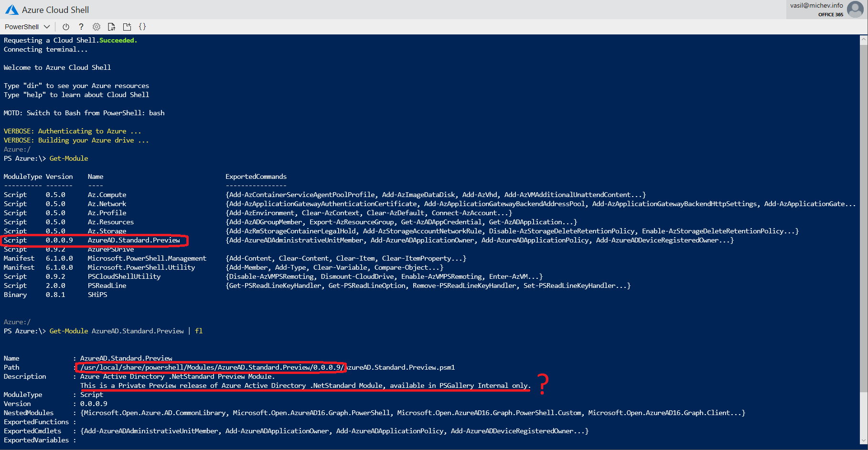Image resolution: width=868 pixels, height=450 pixels.
Task: Click the red question mark annotation
Action: point(543,383)
